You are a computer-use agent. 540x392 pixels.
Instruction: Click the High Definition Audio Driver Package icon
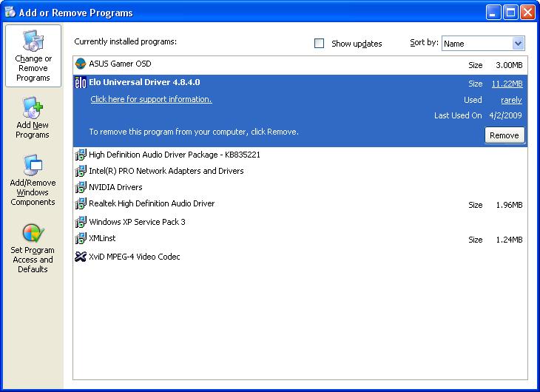[81, 155]
